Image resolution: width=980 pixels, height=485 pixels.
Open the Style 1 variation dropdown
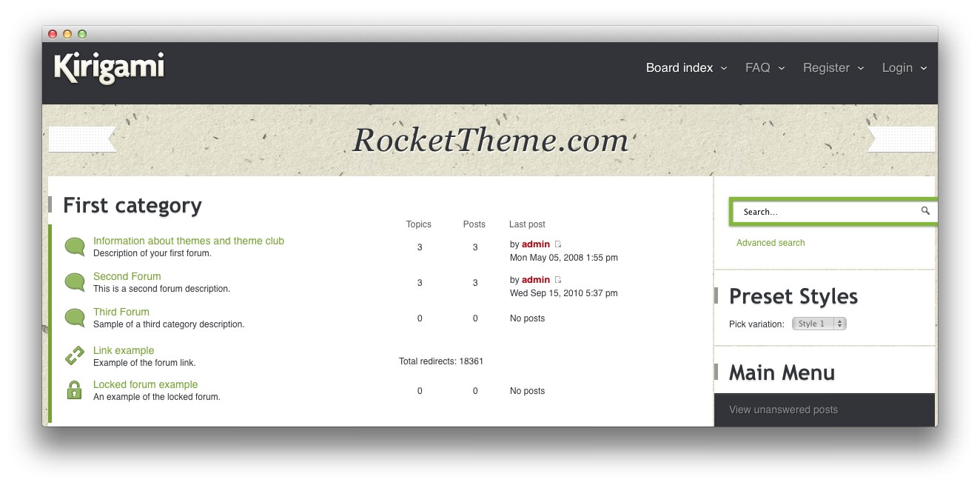[819, 324]
